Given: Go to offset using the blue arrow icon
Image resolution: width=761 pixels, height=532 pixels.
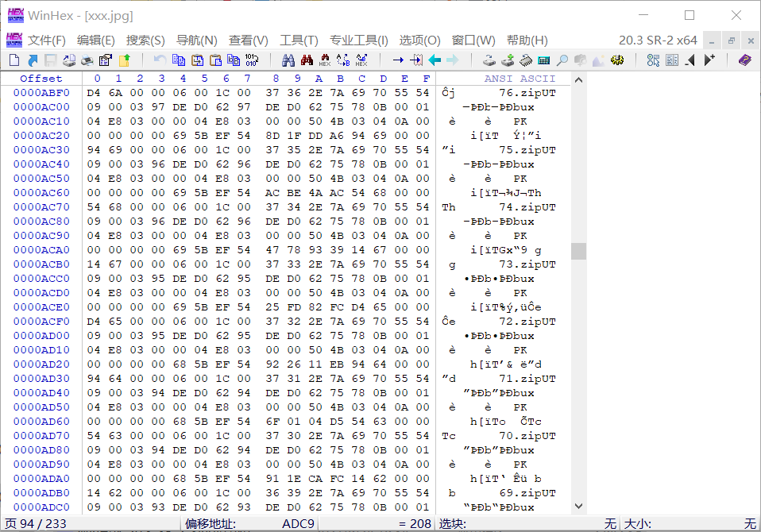Looking at the screenshot, I should [398, 60].
